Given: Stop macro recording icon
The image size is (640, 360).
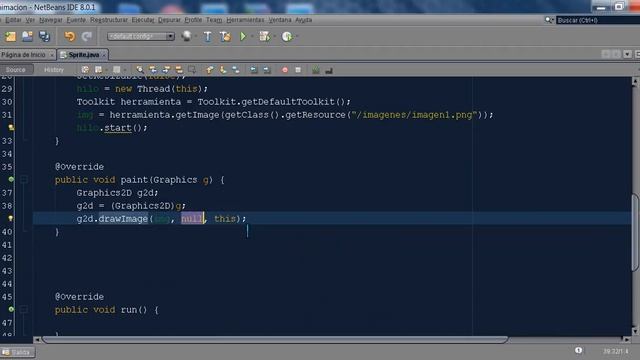Looking at the screenshot, I should (298, 70).
